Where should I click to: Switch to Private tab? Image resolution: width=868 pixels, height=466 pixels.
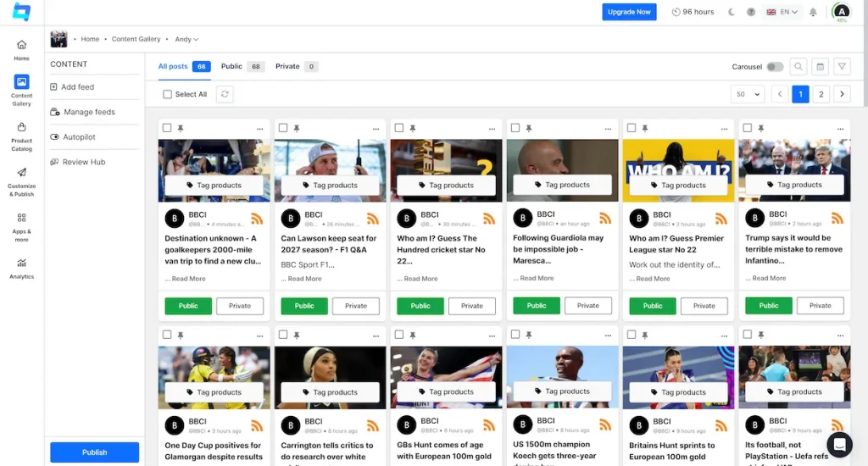(296, 66)
